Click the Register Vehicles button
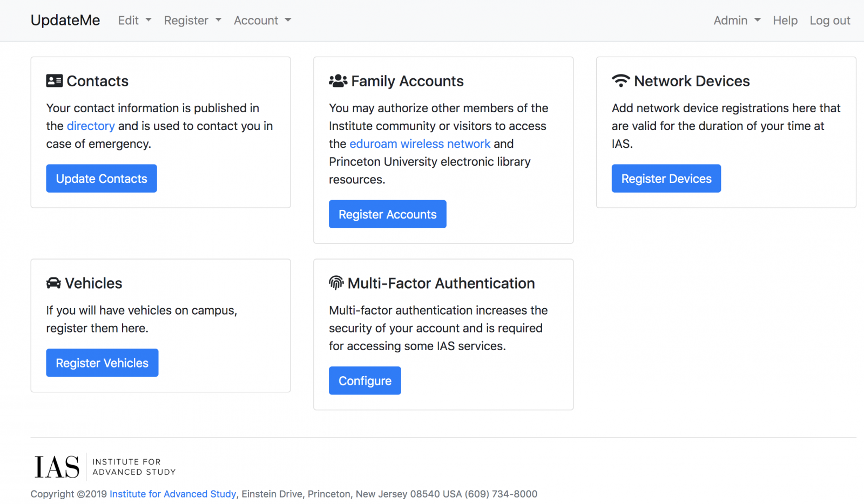864x504 pixels. click(x=102, y=363)
